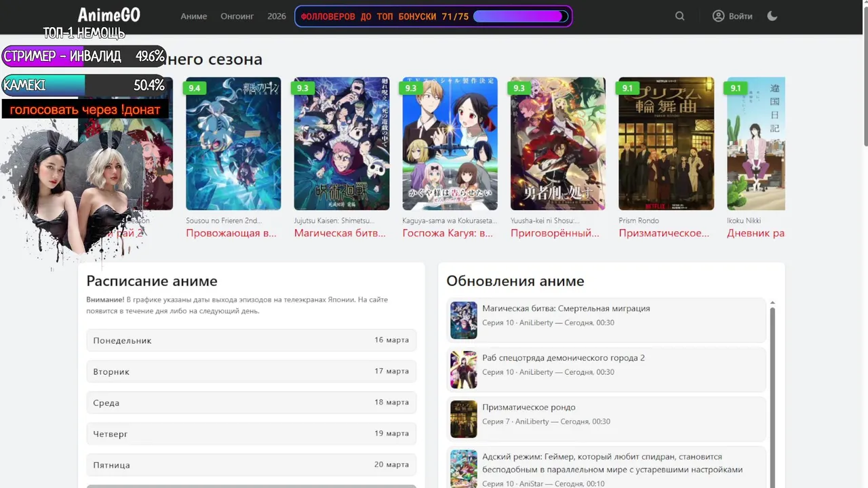Click 9.3 rating badge on Jujutsu Kaisen
The height and width of the screenshot is (488, 868).
click(x=302, y=88)
